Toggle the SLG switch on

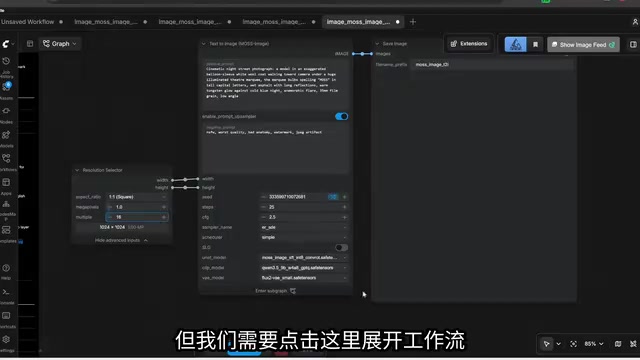pos(341,247)
